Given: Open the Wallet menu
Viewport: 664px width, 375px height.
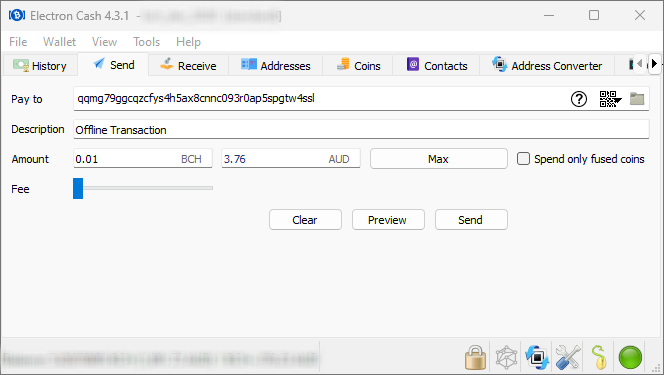Looking at the screenshot, I should tap(59, 42).
